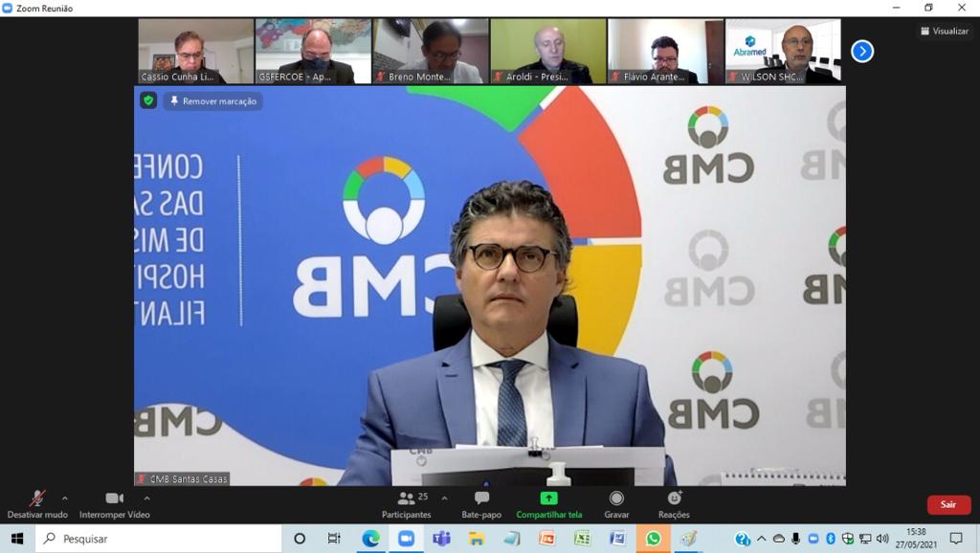980x553 pixels.
Task: Open network status icon in system tray
Action: click(x=865, y=539)
